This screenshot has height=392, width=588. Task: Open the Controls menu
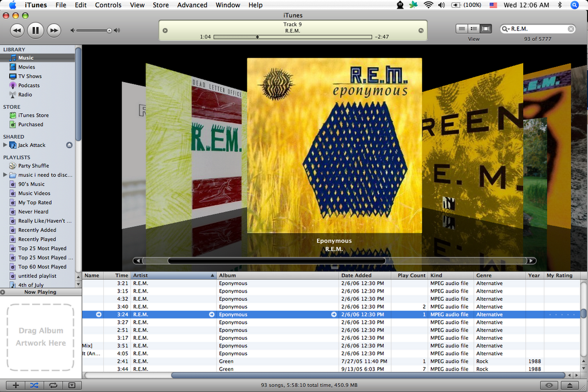[x=108, y=5]
